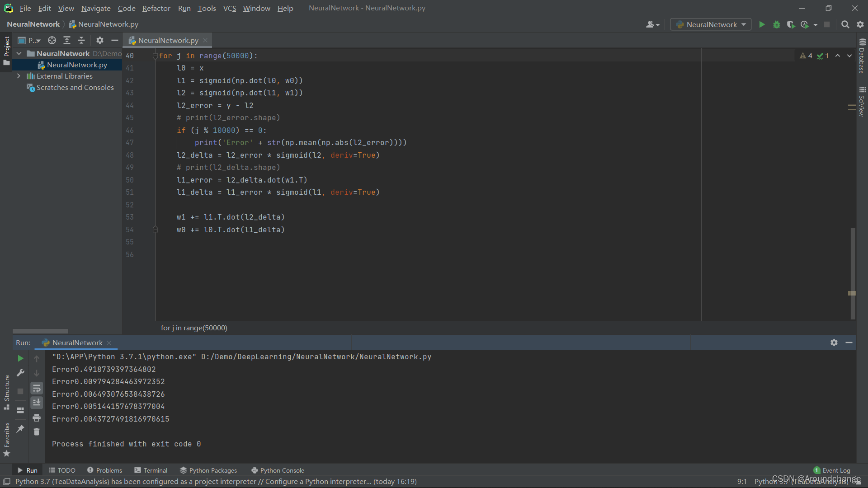Open the Event Log
Image resolution: width=868 pixels, height=488 pixels.
click(x=832, y=470)
